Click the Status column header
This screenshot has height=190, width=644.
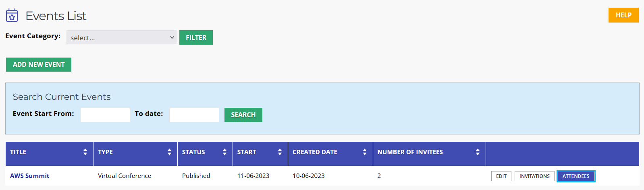click(193, 152)
